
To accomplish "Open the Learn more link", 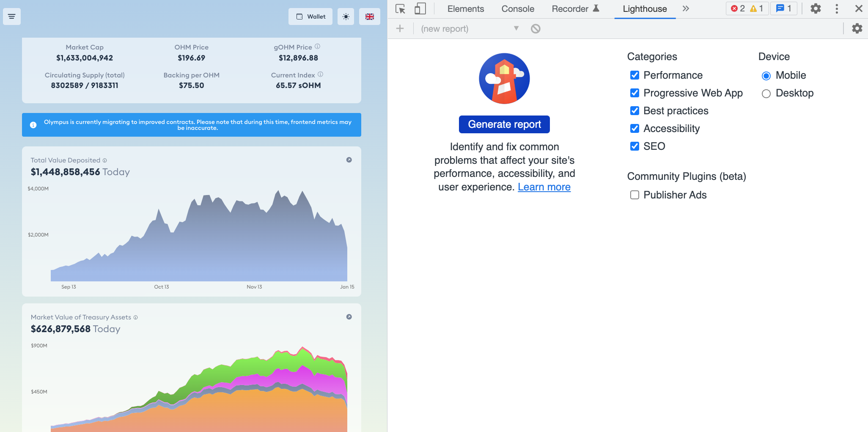I will [544, 187].
